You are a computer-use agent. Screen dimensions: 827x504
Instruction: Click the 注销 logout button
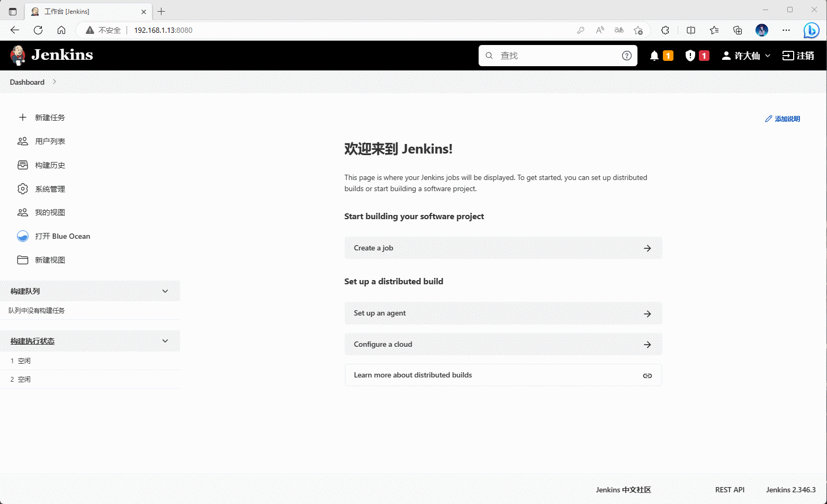point(798,56)
